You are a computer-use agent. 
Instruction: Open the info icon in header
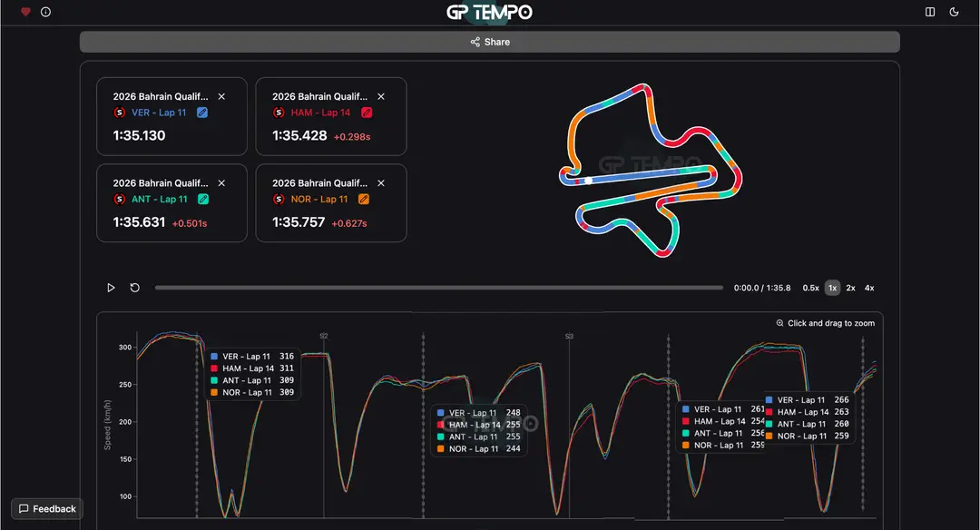click(45, 12)
